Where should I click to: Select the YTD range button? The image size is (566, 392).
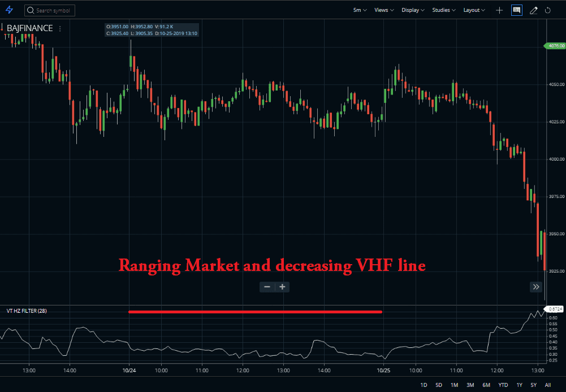(x=503, y=385)
